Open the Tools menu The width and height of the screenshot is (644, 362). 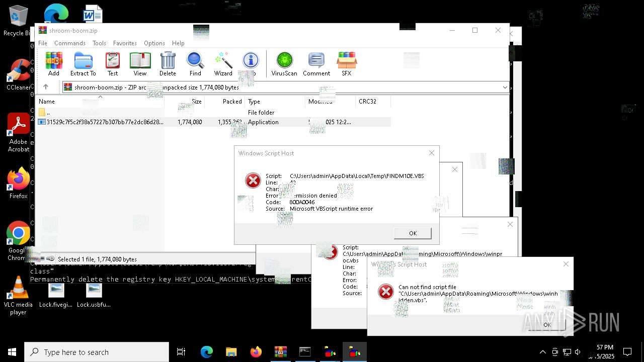[x=99, y=43]
